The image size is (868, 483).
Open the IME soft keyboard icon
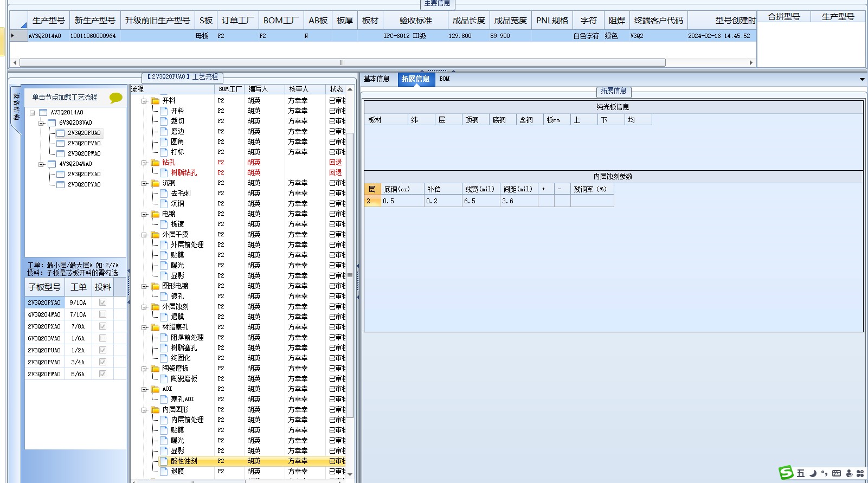click(x=837, y=473)
